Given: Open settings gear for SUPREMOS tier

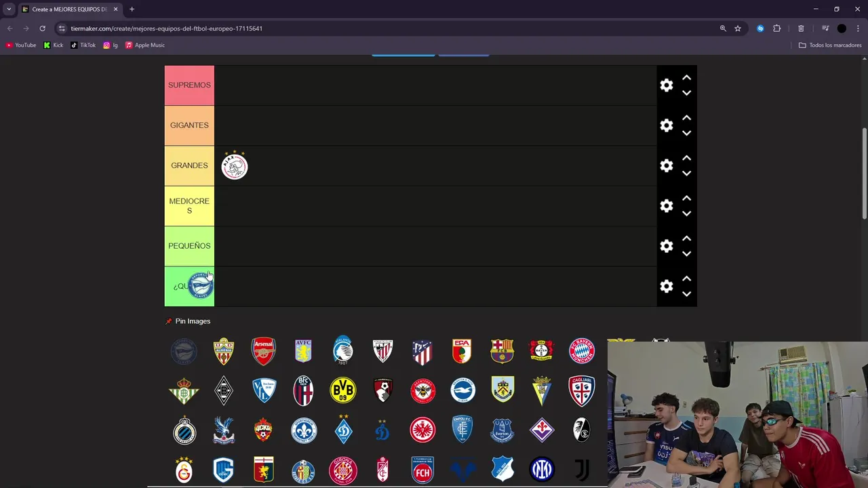Looking at the screenshot, I should 667,85.
